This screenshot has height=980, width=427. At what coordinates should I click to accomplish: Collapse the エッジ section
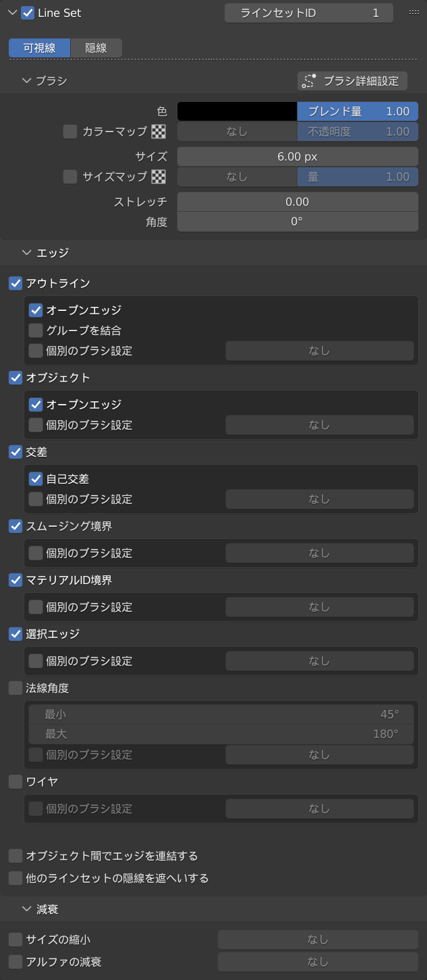[27, 253]
